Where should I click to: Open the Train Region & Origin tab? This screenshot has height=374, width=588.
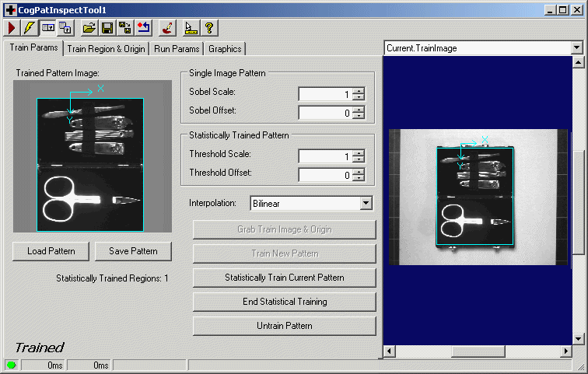[x=106, y=49]
